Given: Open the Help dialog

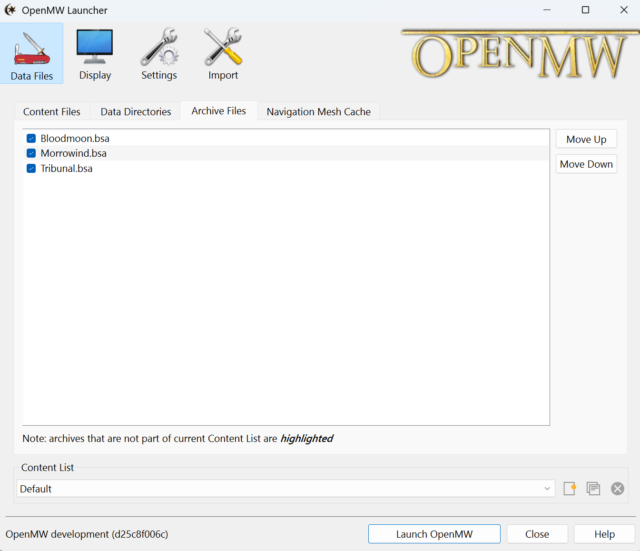Looking at the screenshot, I should pos(604,534).
